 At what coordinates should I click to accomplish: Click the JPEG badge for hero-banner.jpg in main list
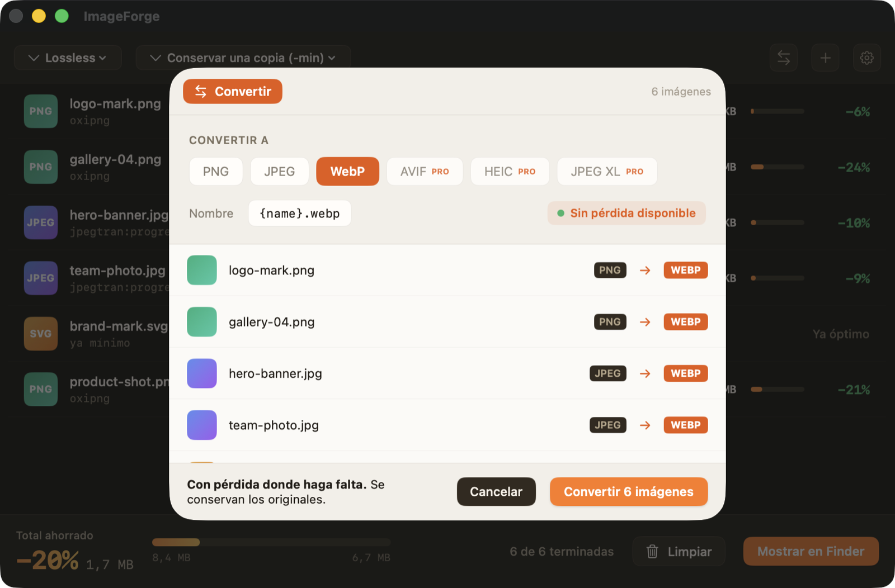(41, 222)
